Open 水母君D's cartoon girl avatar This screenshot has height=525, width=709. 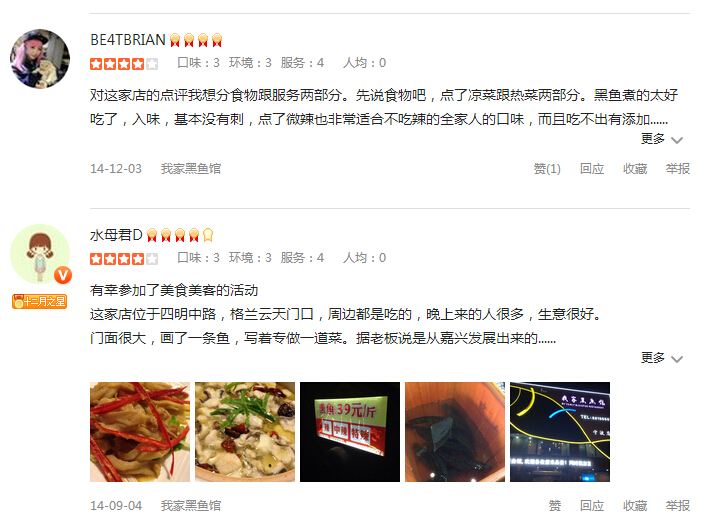coord(40,254)
